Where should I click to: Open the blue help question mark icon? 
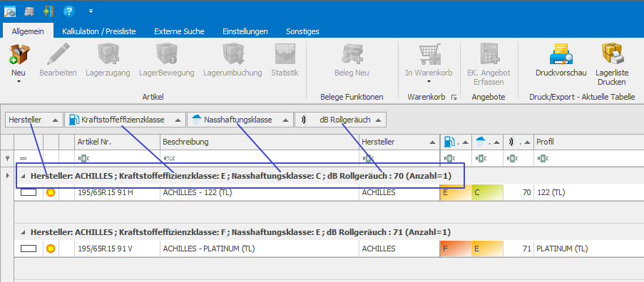tap(68, 11)
